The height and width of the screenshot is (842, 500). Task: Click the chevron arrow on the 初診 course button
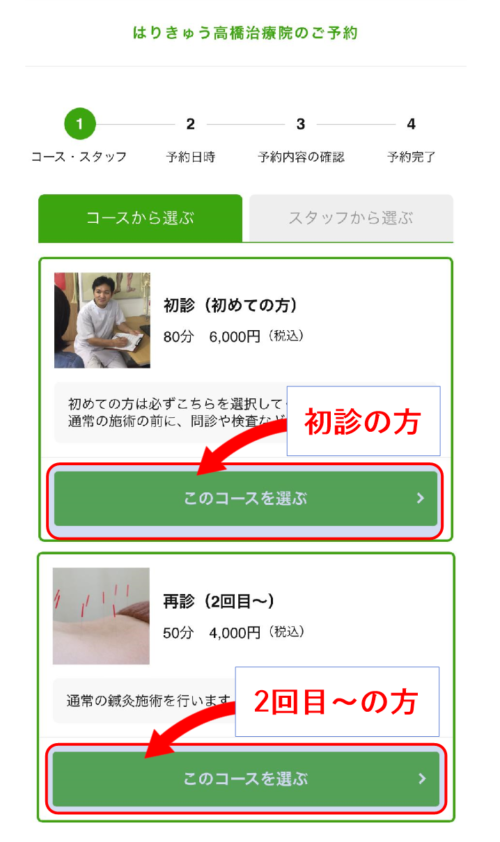tap(421, 498)
